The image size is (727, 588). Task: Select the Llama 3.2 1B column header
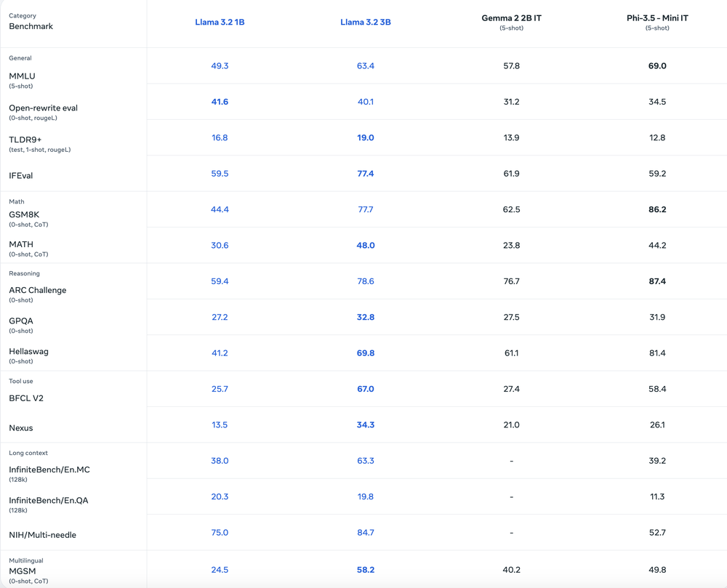coord(220,22)
